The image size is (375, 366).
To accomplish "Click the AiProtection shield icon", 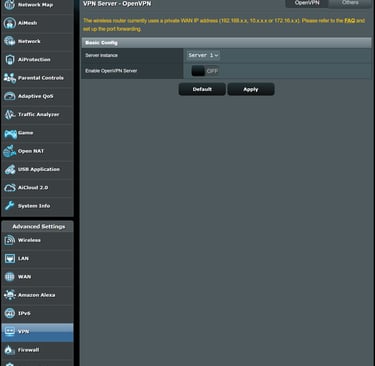I will click(x=10, y=60).
